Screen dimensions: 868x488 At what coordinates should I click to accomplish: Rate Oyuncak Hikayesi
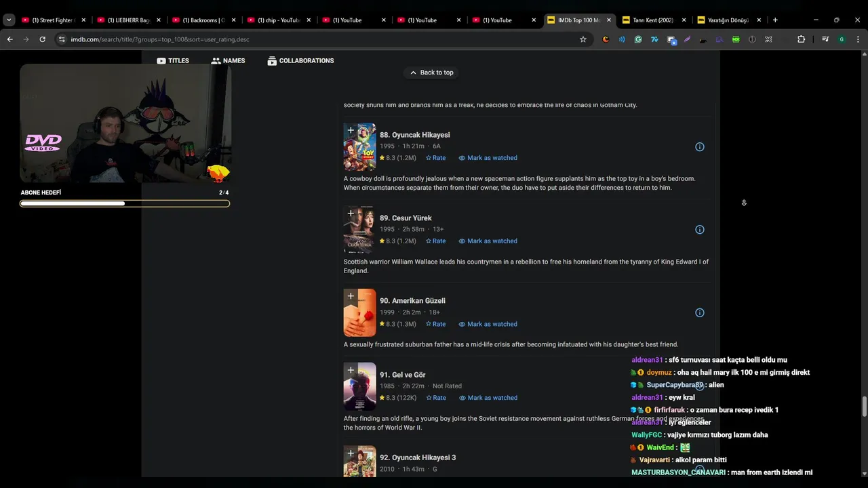tap(435, 158)
